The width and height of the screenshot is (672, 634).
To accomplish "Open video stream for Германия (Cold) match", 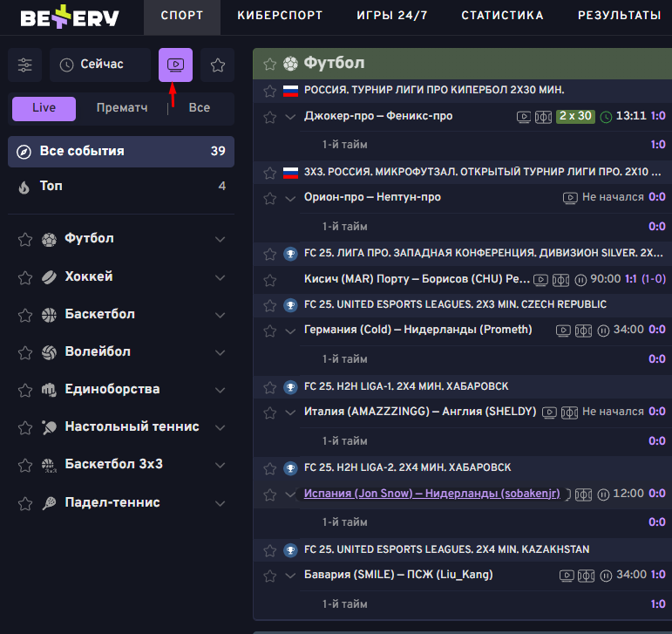I will (563, 331).
